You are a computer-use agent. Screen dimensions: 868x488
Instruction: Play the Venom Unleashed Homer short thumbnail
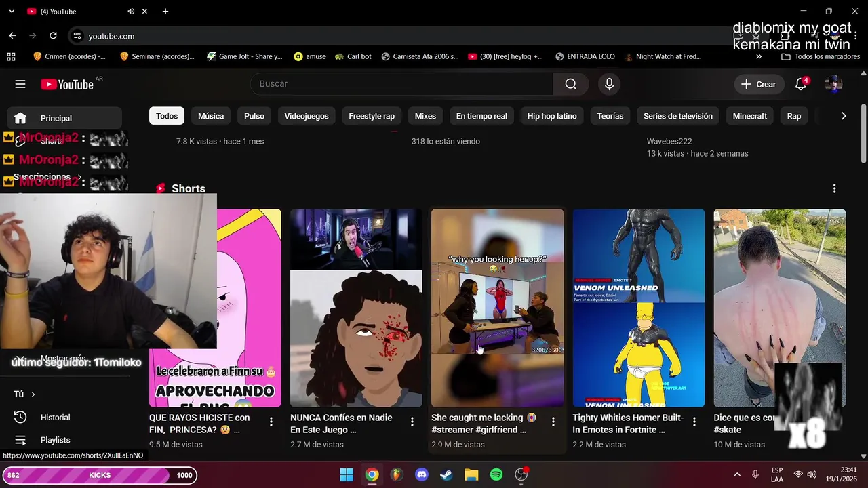(x=638, y=308)
